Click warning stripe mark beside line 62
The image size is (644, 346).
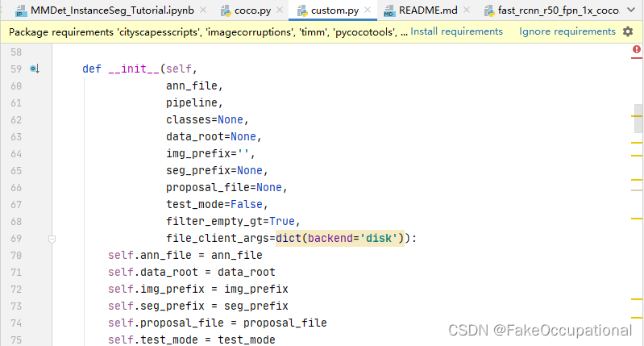[637, 116]
